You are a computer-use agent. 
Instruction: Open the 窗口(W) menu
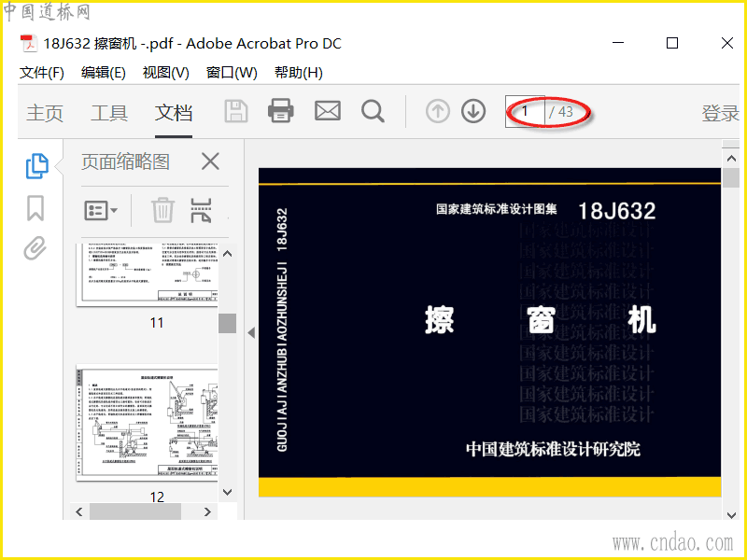[232, 73]
